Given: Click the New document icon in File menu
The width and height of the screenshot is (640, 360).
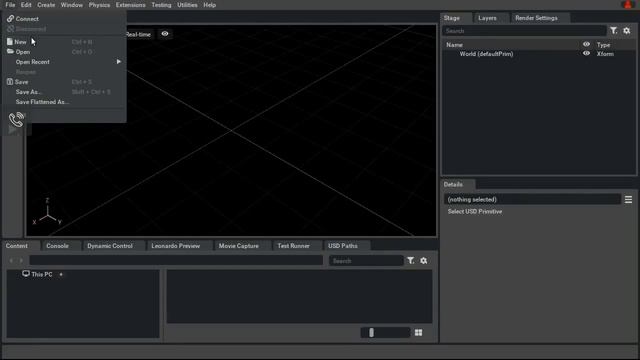Looking at the screenshot, I should 10,42.
